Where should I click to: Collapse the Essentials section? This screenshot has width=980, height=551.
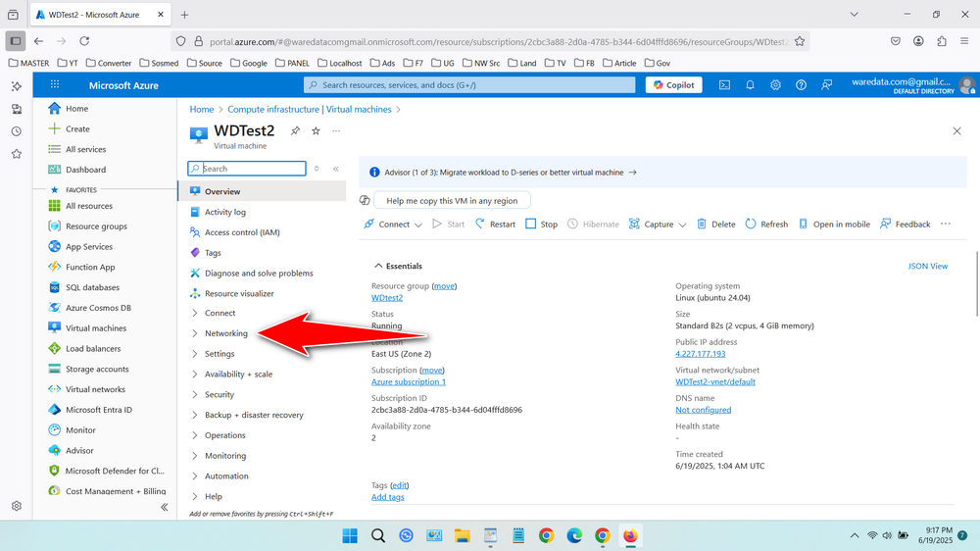point(398,266)
